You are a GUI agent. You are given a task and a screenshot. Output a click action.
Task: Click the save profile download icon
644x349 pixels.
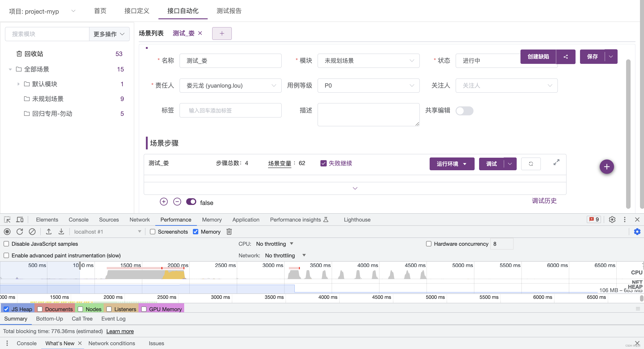(x=61, y=232)
